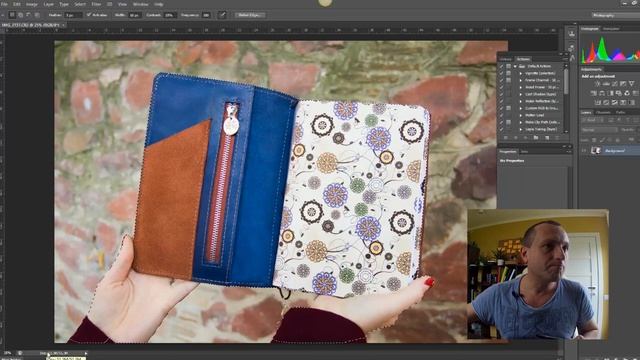640x360 pixels.
Task: Switch to the Navigator tab
Action: [611, 29]
